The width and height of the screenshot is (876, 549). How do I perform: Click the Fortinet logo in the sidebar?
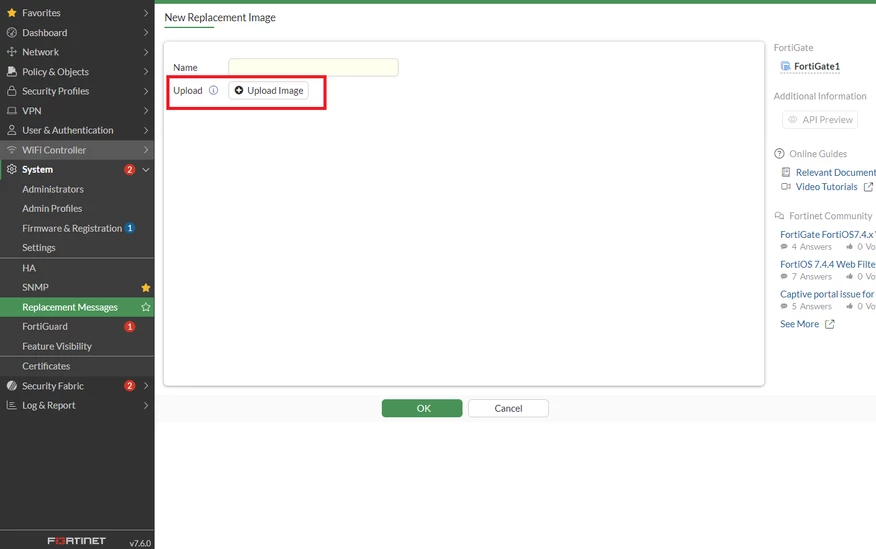[77, 541]
